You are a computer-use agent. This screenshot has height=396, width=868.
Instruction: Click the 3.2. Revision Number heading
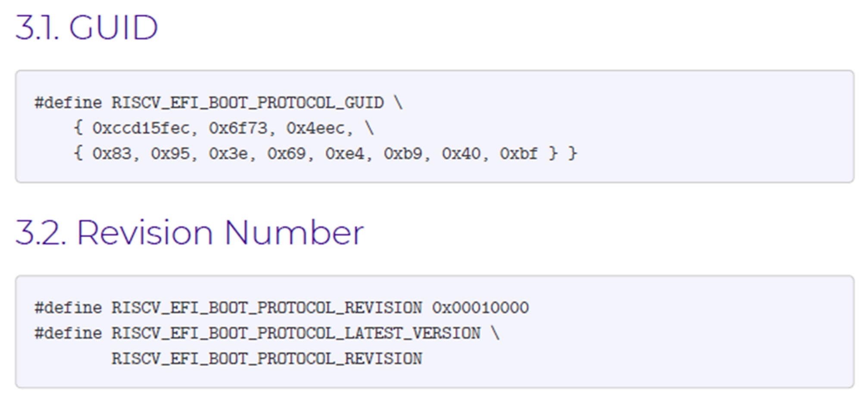point(190,233)
